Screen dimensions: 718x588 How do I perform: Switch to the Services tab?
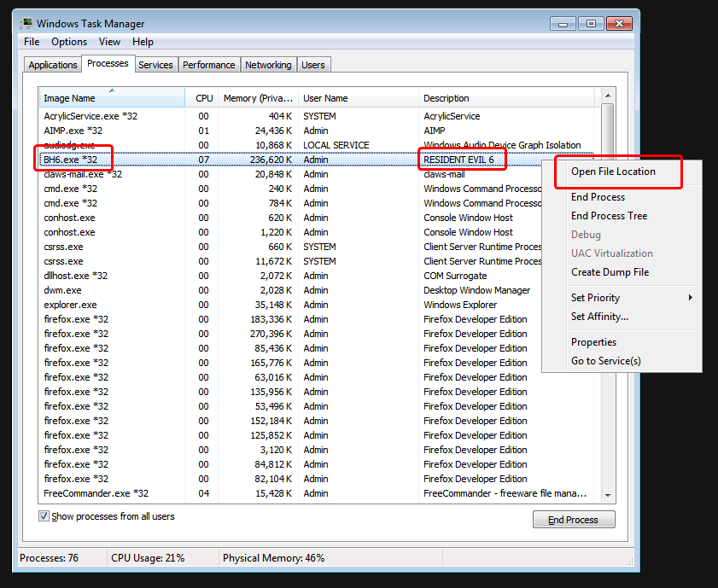[x=155, y=65]
